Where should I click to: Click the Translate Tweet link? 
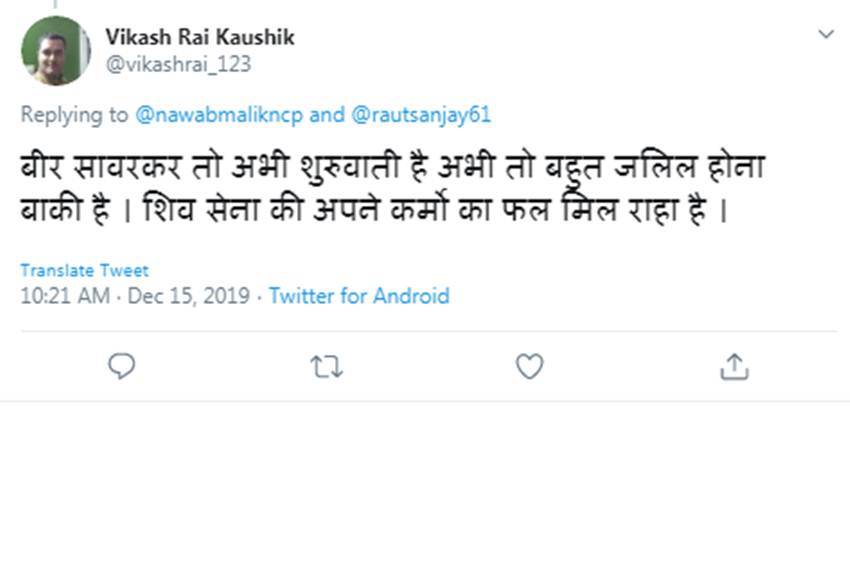coord(84,271)
